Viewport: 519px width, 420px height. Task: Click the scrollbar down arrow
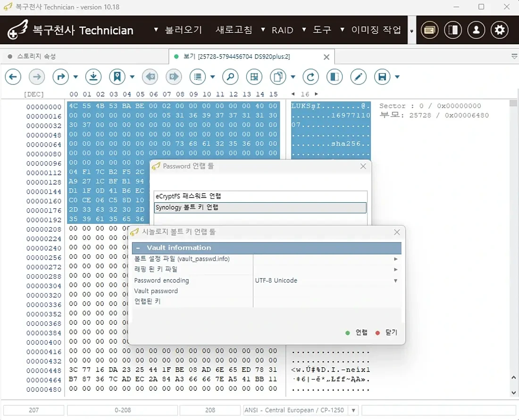click(x=513, y=393)
